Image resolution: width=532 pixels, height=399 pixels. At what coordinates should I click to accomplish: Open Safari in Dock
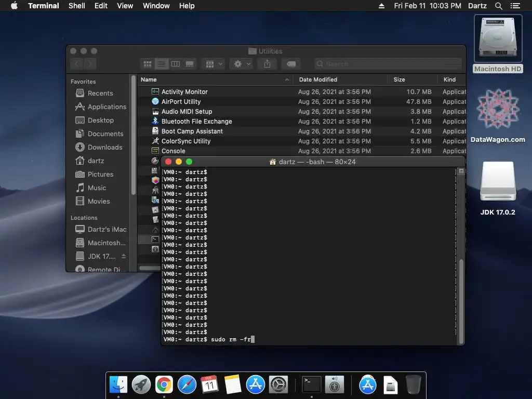tap(187, 384)
